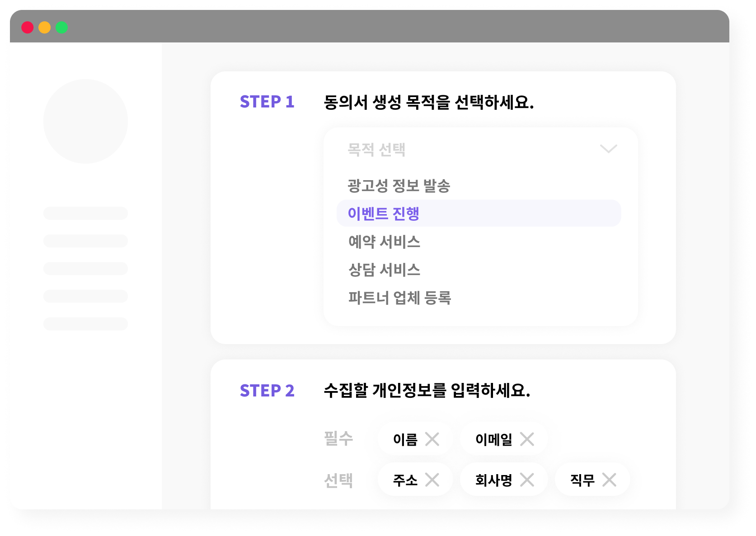Delete the 주소 tag via X icon
The image size is (756, 536).
pyautogui.click(x=432, y=480)
